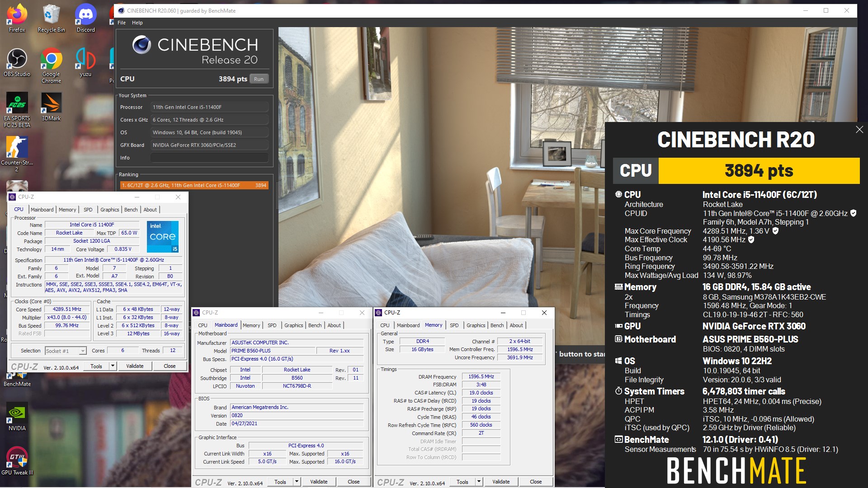Image resolution: width=868 pixels, height=488 pixels.
Task: Click the OS Windows icon in BenchMate panel
Action: [x=618, y=361]
